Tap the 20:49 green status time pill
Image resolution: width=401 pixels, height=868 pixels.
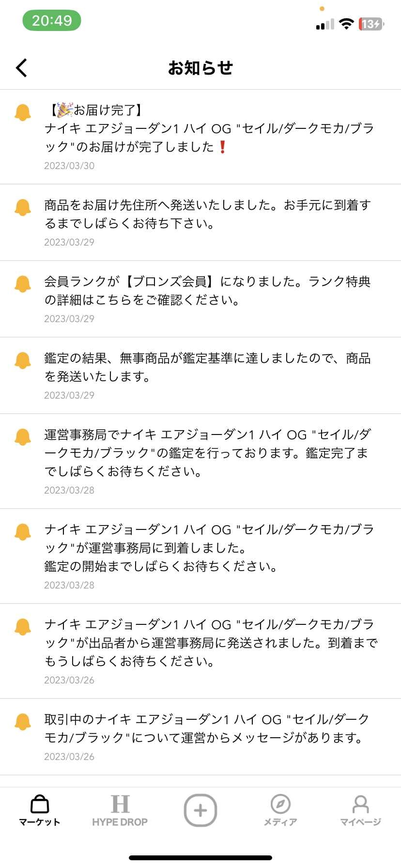pyautogui.click(x=52, y=21)
